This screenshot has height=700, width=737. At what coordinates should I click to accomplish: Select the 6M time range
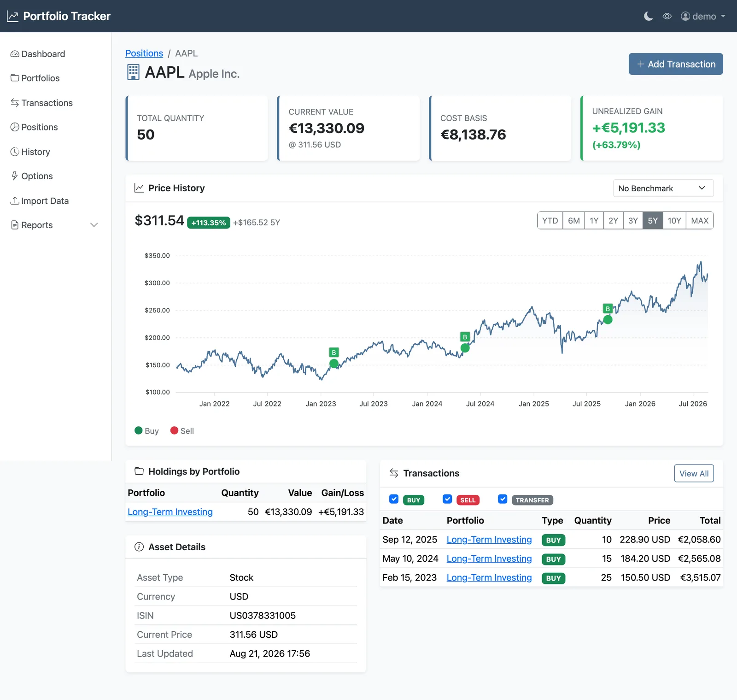[x=574, y=221]
